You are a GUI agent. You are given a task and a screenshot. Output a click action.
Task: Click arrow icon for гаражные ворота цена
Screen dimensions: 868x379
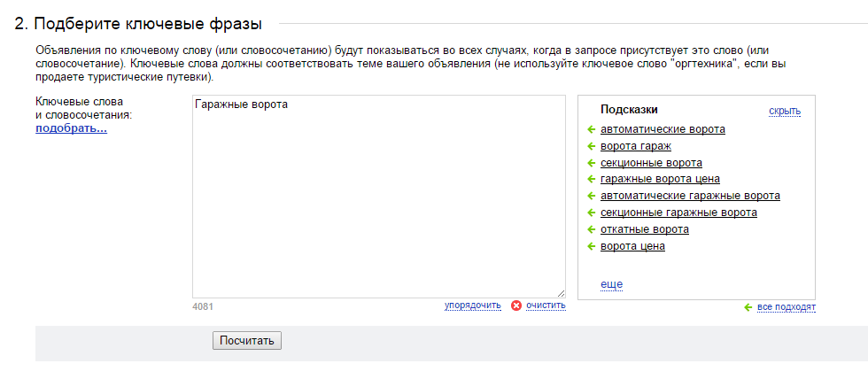(592, 179)
